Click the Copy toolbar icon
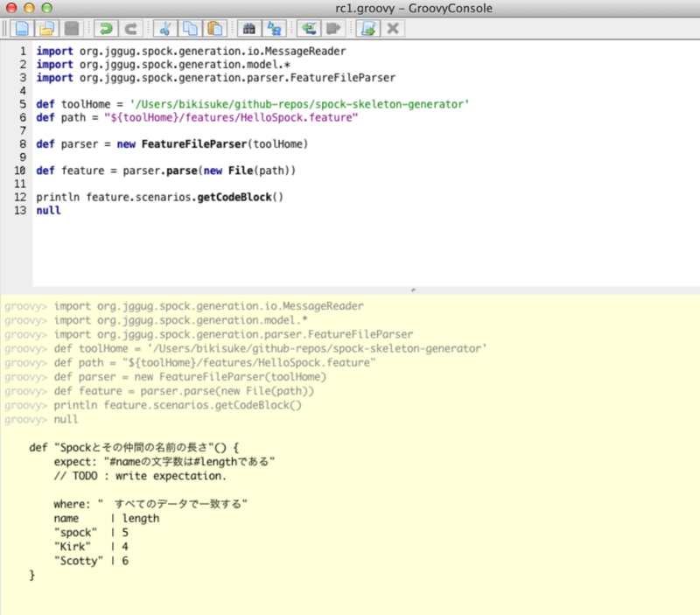The height and width of the screenshot is (615, 700). pos(190,29)
